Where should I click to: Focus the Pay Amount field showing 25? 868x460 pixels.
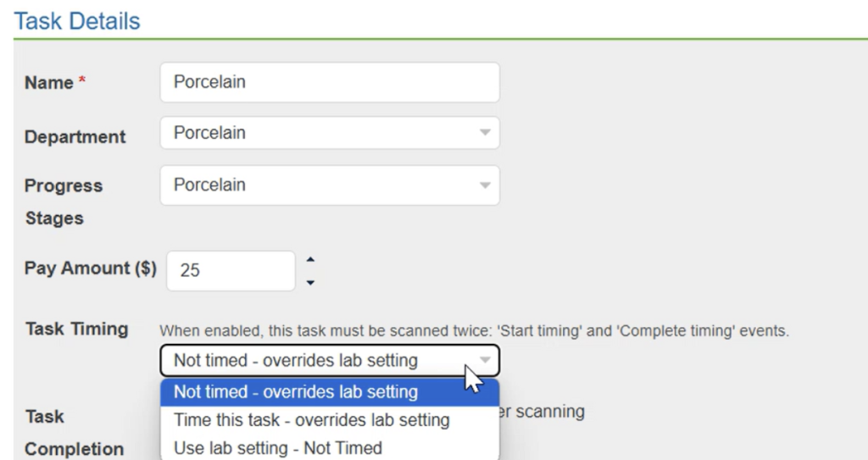click(x=231, y=271)
